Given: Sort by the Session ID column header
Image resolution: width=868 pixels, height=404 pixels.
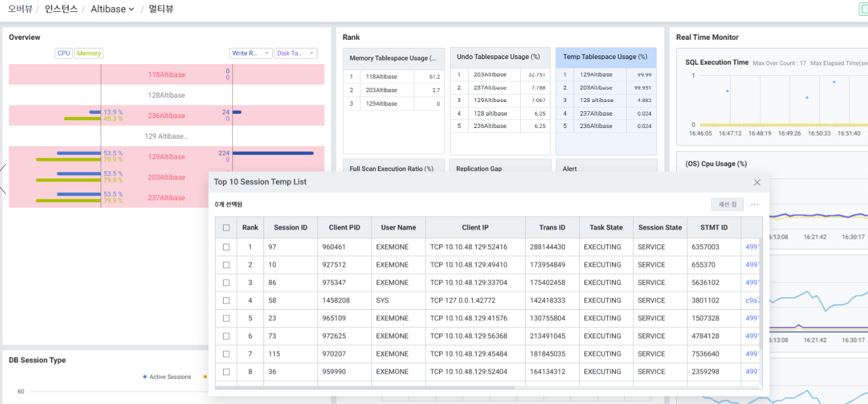Looking at the screenshot, I should pyautogui.click(x=290, y=227).
